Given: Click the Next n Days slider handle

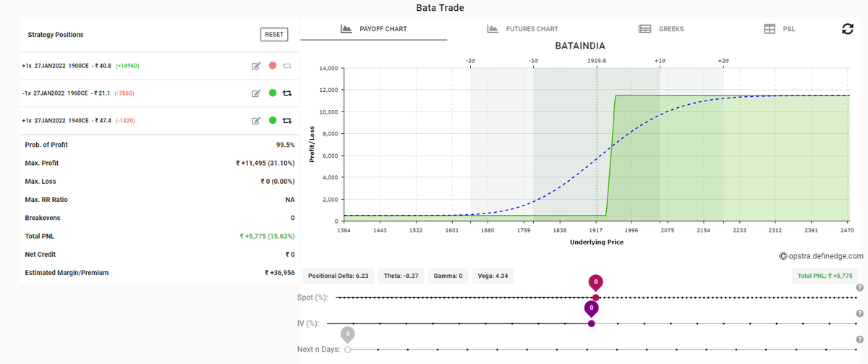Looking at the screenshot, I should (348, 349).
